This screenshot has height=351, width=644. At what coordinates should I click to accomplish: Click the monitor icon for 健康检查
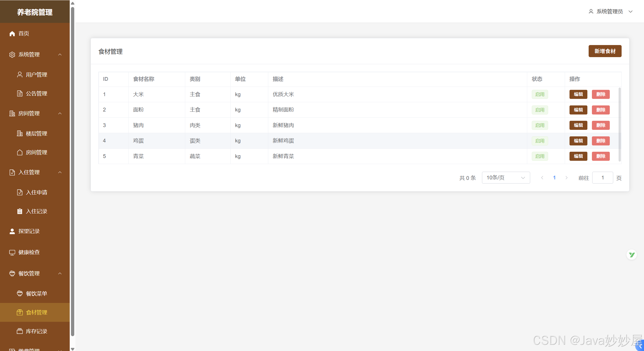pos(12,252)
